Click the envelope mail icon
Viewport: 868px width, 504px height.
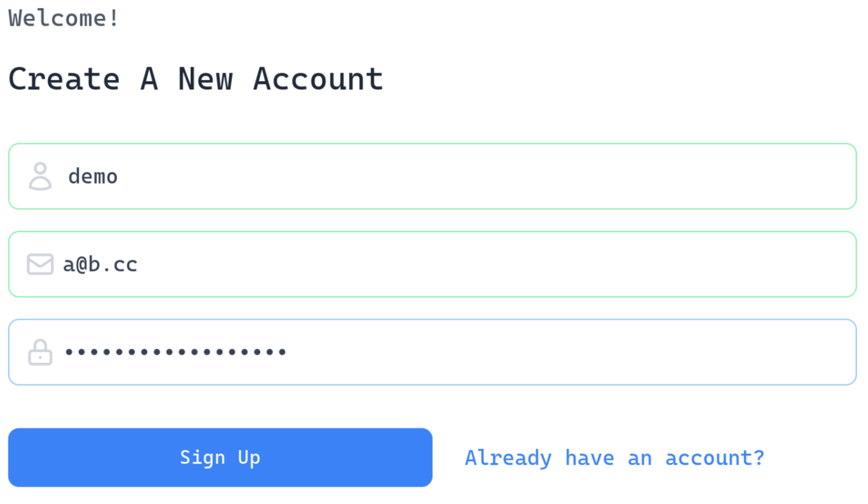coord(40,264)
